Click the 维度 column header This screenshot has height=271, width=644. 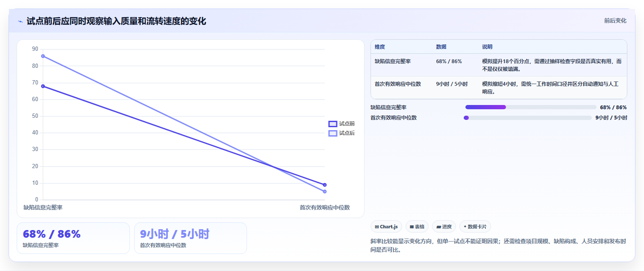click(x=380, y=47)
